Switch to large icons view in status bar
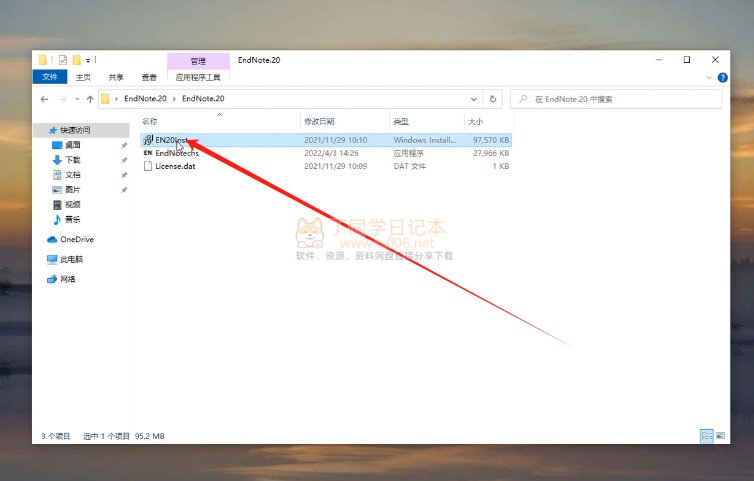This screenshot has width=754, height=481. 719,436
